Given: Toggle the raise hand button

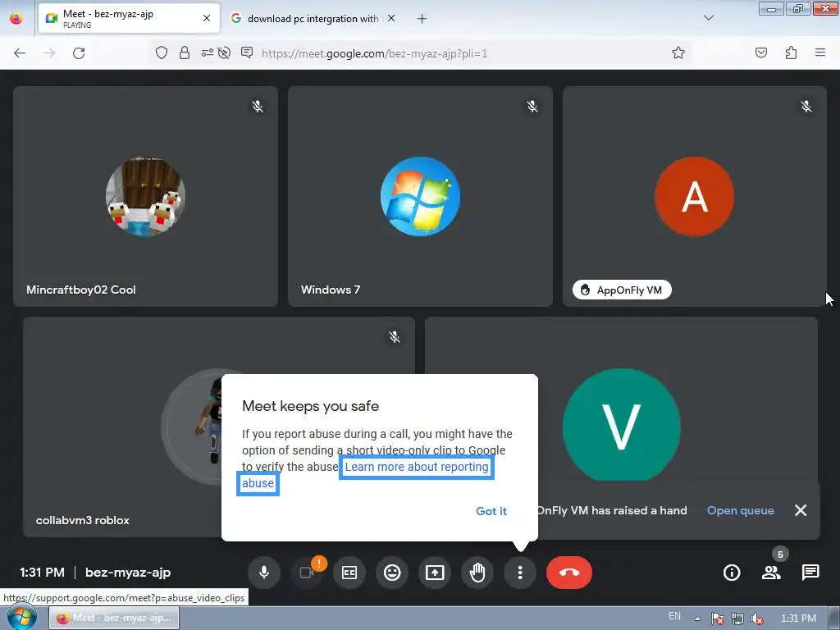Looking at the screenshot, I should pyautogui.click(x=477, y=573).
